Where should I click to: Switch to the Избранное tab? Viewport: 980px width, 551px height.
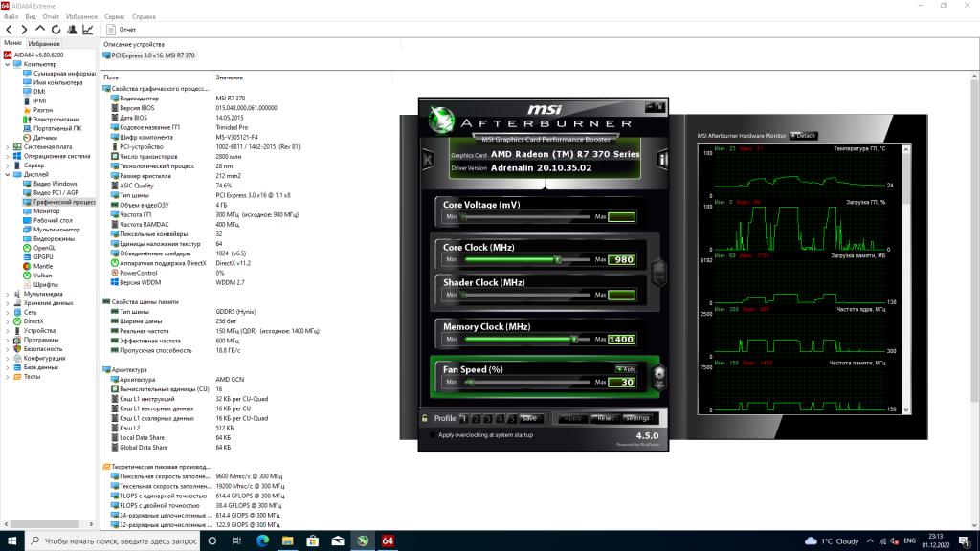[44, 43]
